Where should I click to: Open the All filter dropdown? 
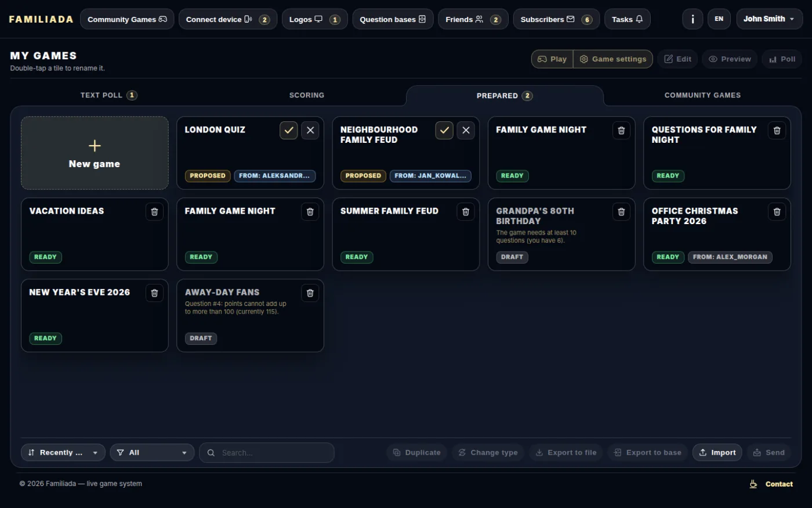pos(152,453)
